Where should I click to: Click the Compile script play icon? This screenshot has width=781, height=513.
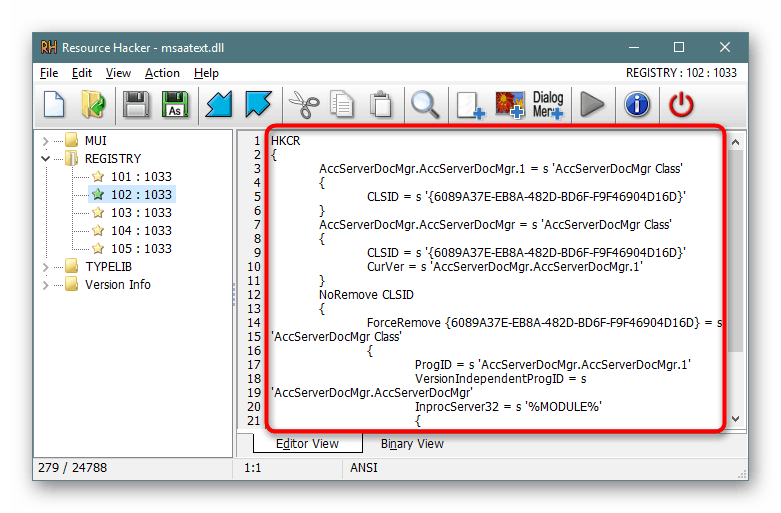[592, 105]
